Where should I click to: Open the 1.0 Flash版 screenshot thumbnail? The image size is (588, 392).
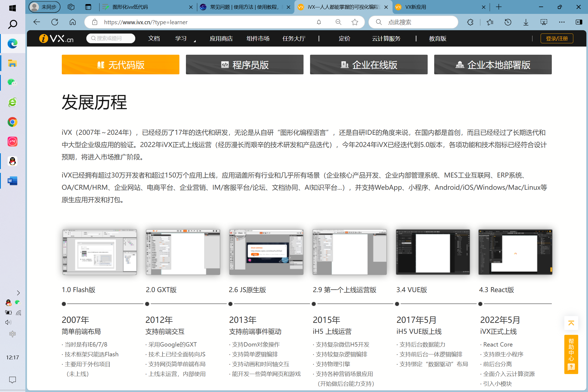click(x=100, y=252)
